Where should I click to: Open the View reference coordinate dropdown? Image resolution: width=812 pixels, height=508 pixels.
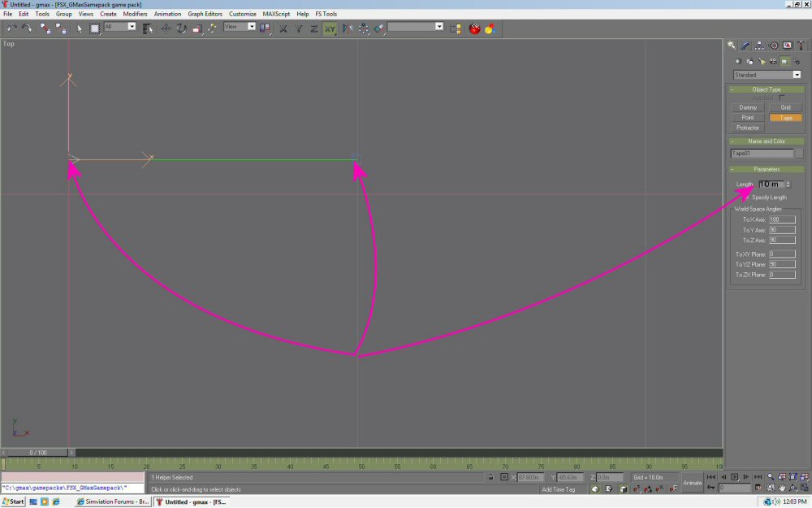(x=240, y=27)
